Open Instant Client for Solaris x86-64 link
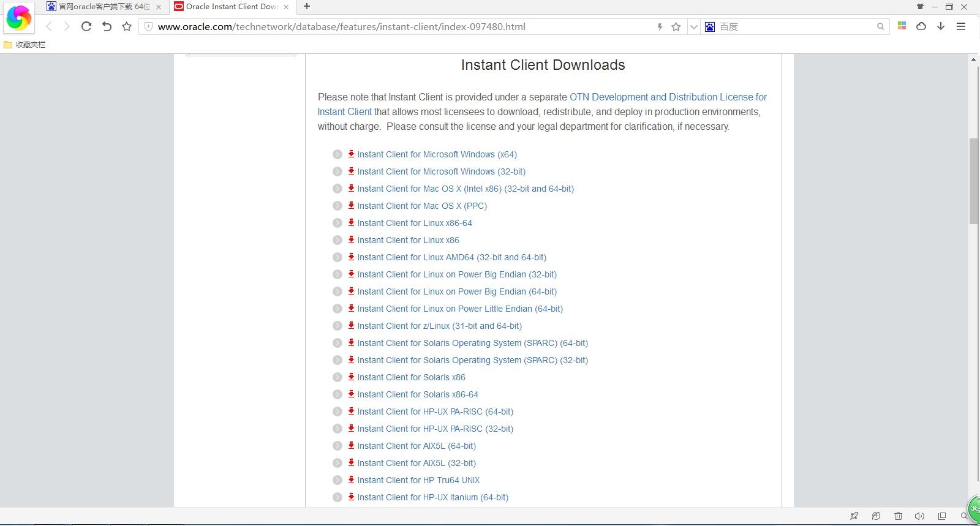The height and width of the screenshot is (526, 980). 418,394
